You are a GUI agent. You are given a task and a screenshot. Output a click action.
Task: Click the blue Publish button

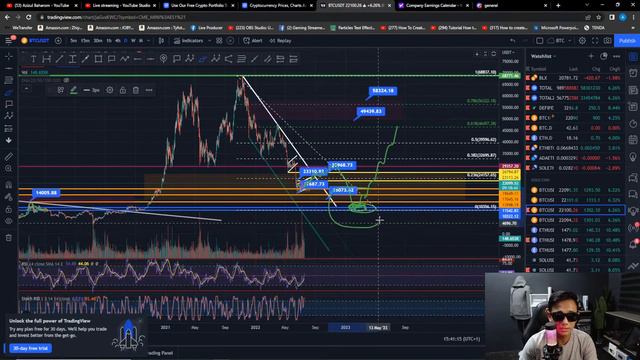pos(627,41)
